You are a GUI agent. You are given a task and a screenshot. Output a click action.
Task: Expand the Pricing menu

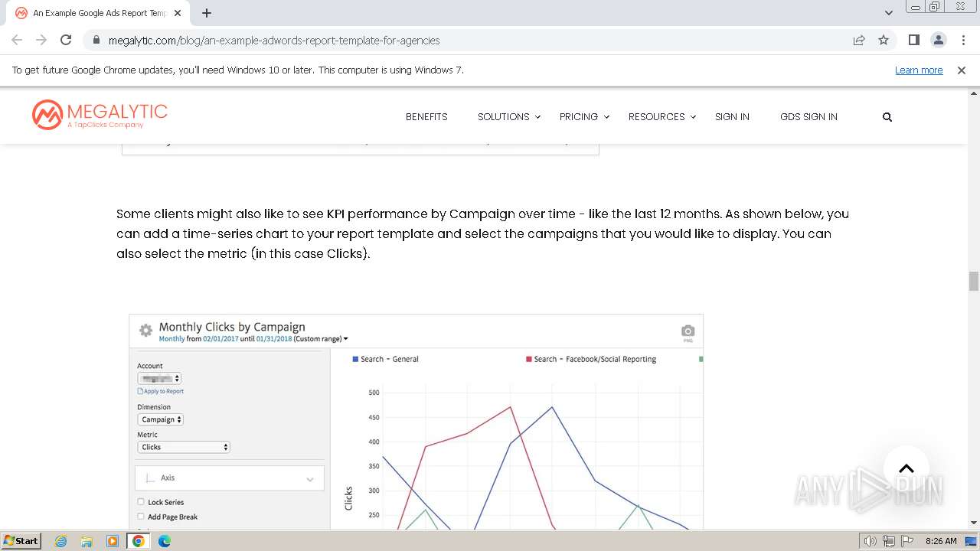pyautogui.click(x=584, y=117)
